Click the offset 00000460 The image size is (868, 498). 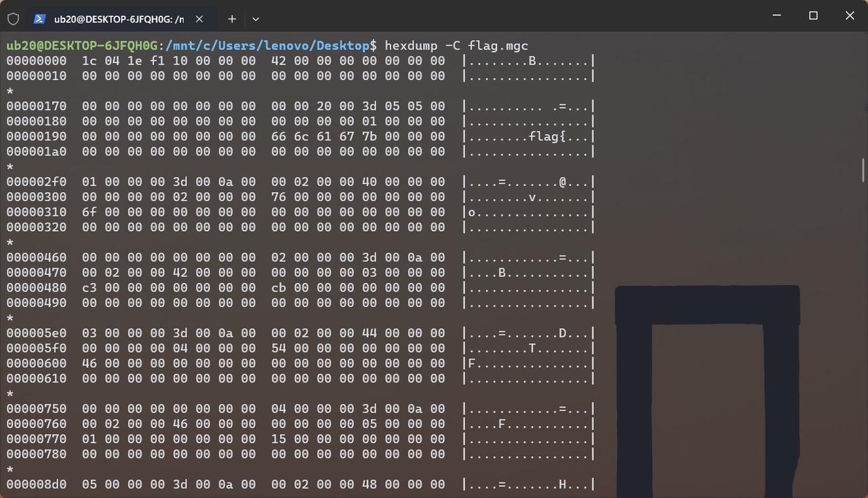click(37, 257)
